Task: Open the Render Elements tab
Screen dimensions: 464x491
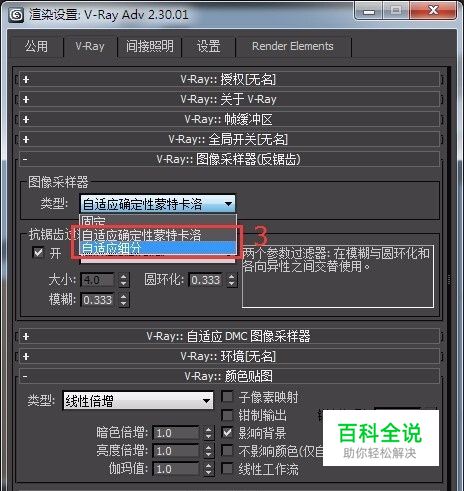Action: (293, 46)
